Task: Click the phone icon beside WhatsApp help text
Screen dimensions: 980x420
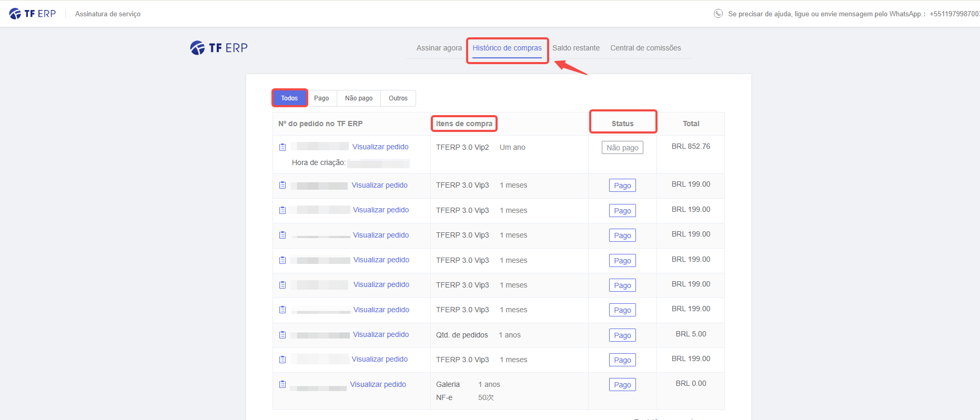Action: (718, 14)
